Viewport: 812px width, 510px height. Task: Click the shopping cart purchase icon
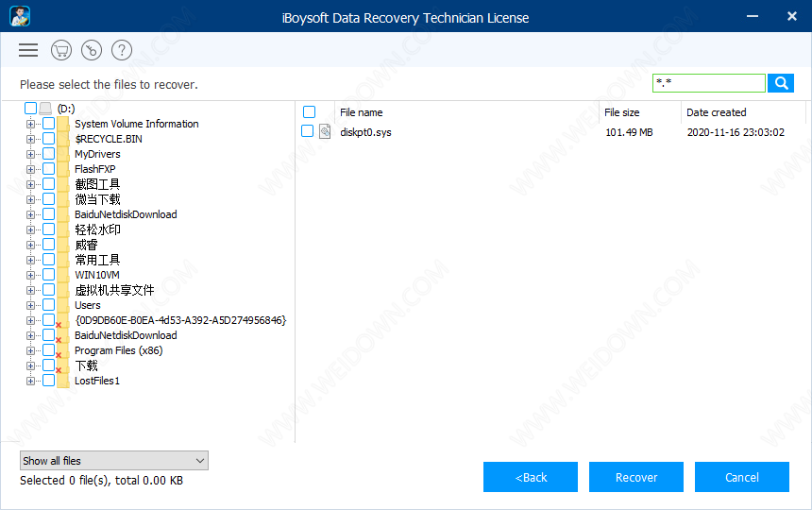coord(61,50)
